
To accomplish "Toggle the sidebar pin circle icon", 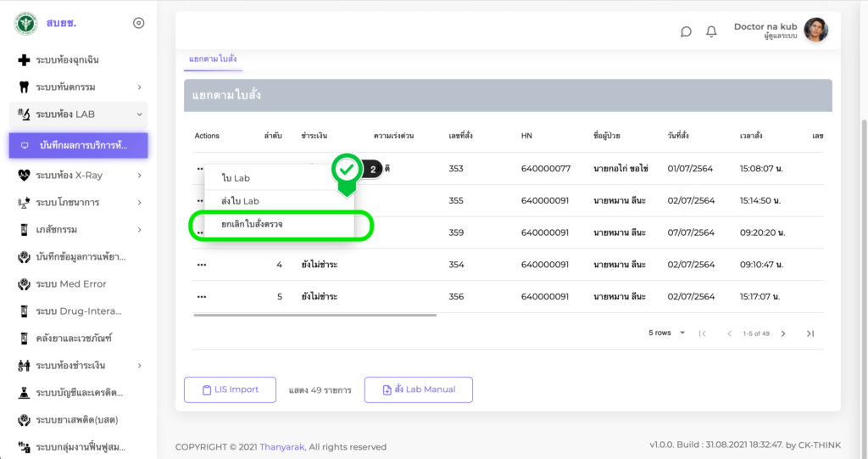I will click(x=139, y=23).
